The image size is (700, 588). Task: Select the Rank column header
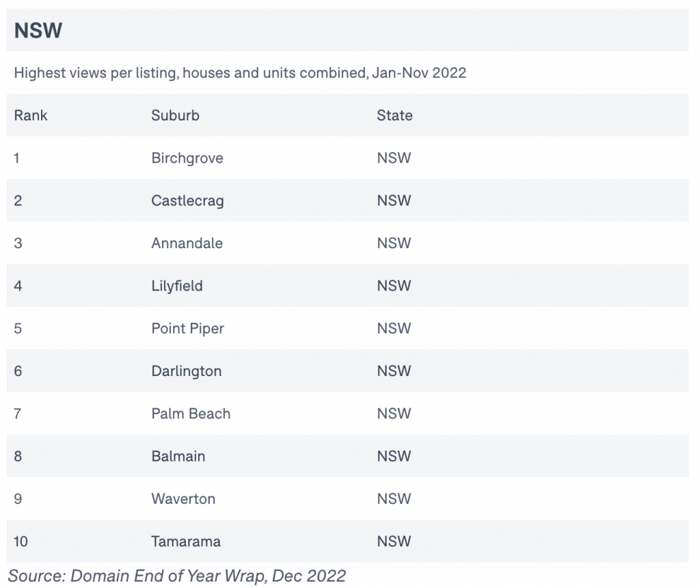pyautogui.click(x=30, y=115)
